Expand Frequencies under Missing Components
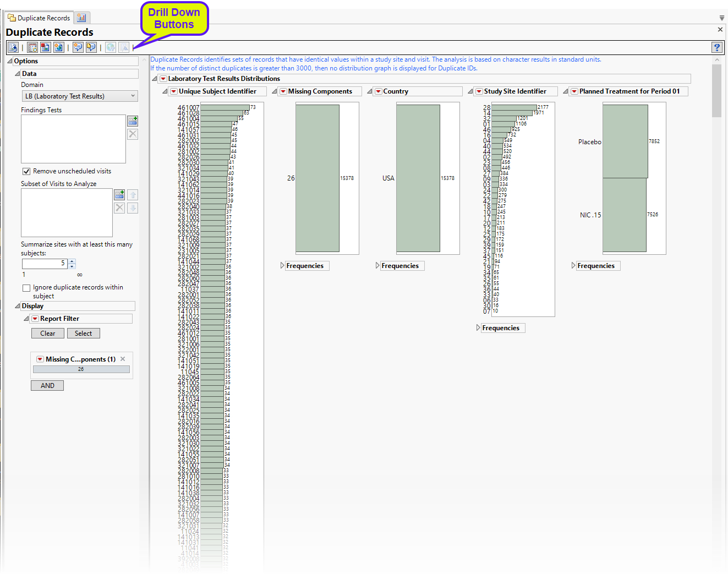This screenshot has height=574, width=728. [282, 266]
